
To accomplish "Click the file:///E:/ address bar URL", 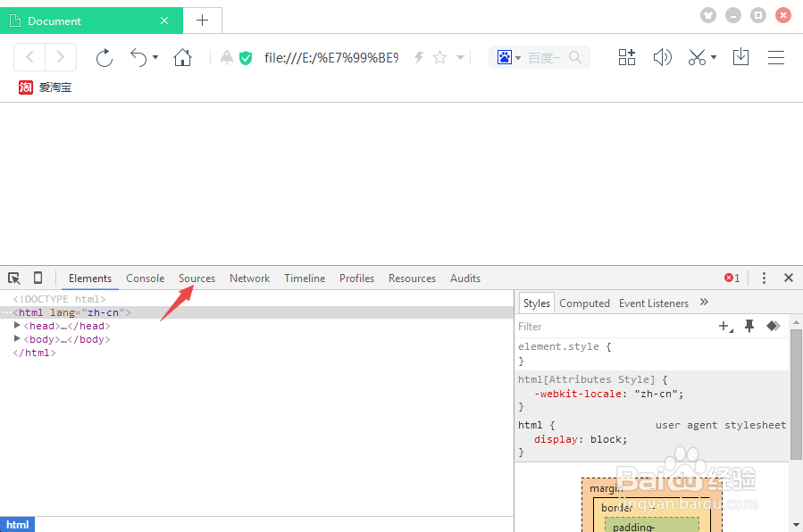I will click(331, 58).
